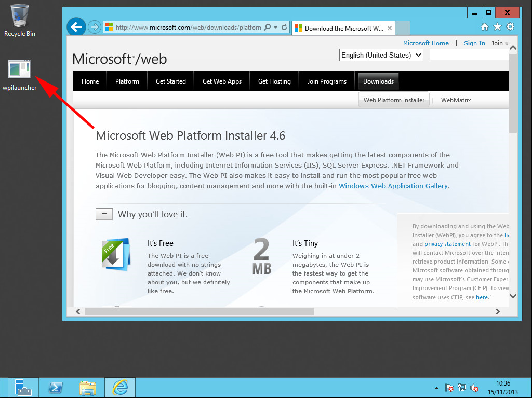Collapse the Why you'll love it section

tap(104, 214)
